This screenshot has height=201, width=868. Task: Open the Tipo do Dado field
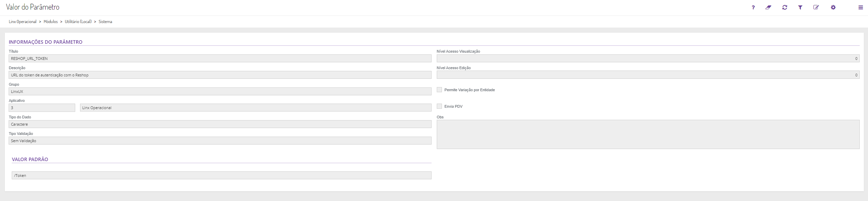point(220,124)
